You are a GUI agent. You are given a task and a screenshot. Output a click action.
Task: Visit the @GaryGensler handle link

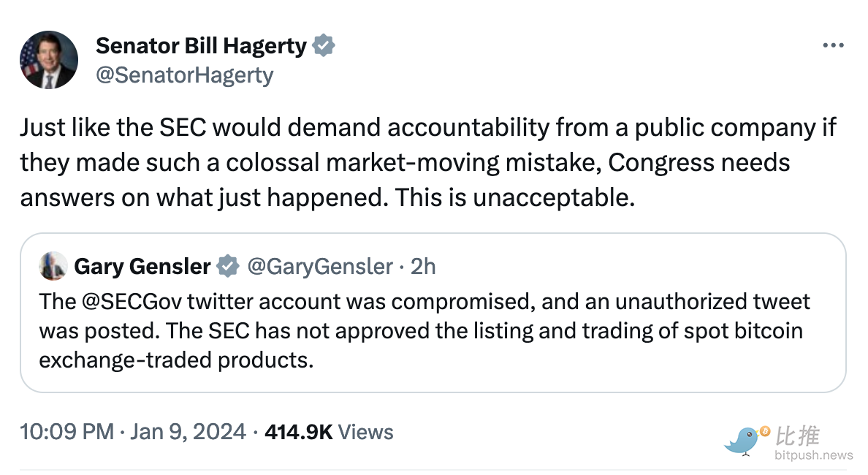(320, 267)
